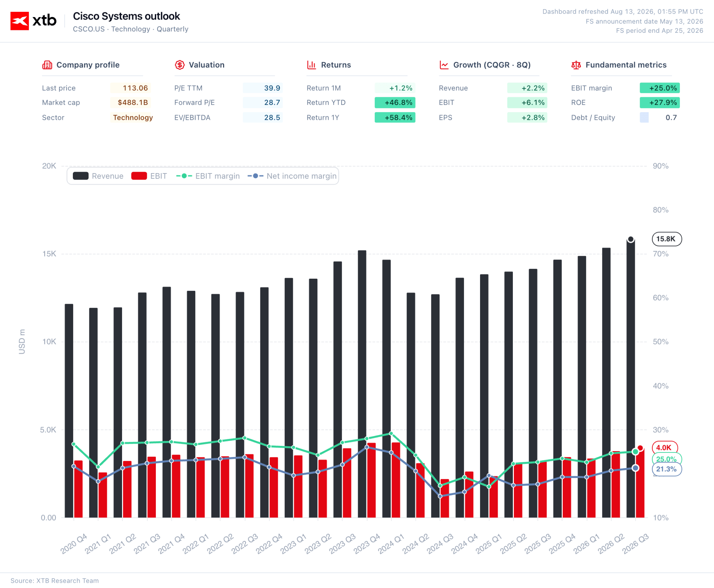Click the Revenue dark legend swatch
Screen dimensions: 714x588
point(81,176)
